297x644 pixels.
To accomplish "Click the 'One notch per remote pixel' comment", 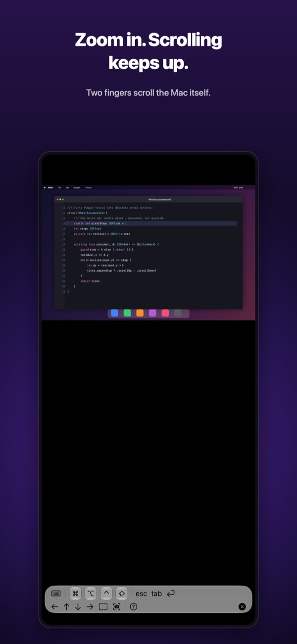I will tap(119, 218).
